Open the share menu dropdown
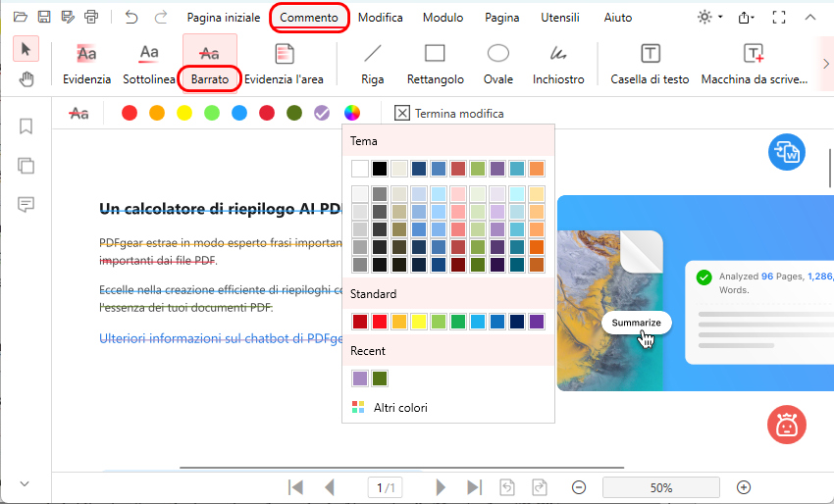This screenshot has height=504, width=834. (747, 18)
